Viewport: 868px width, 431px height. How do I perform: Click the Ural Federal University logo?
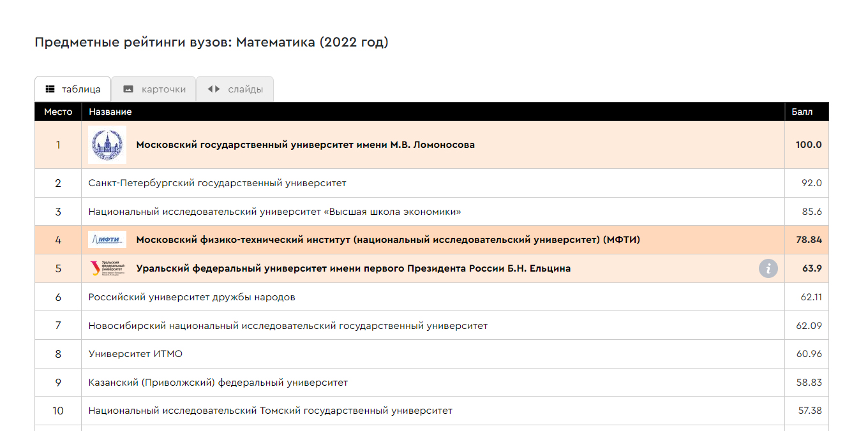click(107, 268)
